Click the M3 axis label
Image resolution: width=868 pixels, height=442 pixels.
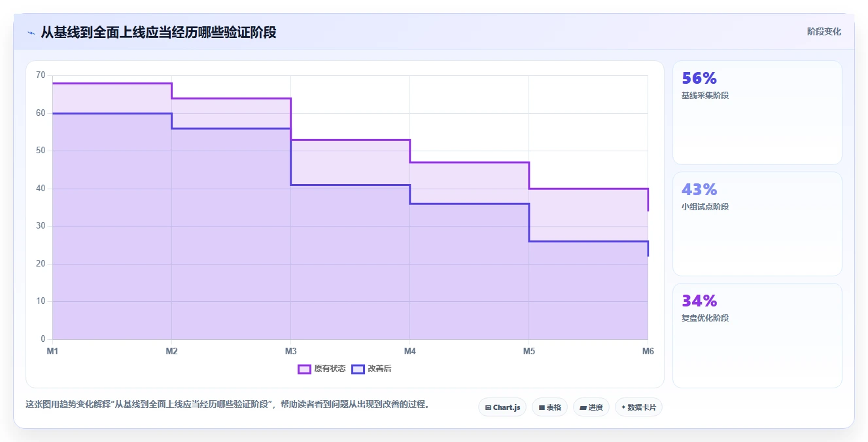pyautogui.click(x=290, y=352)
